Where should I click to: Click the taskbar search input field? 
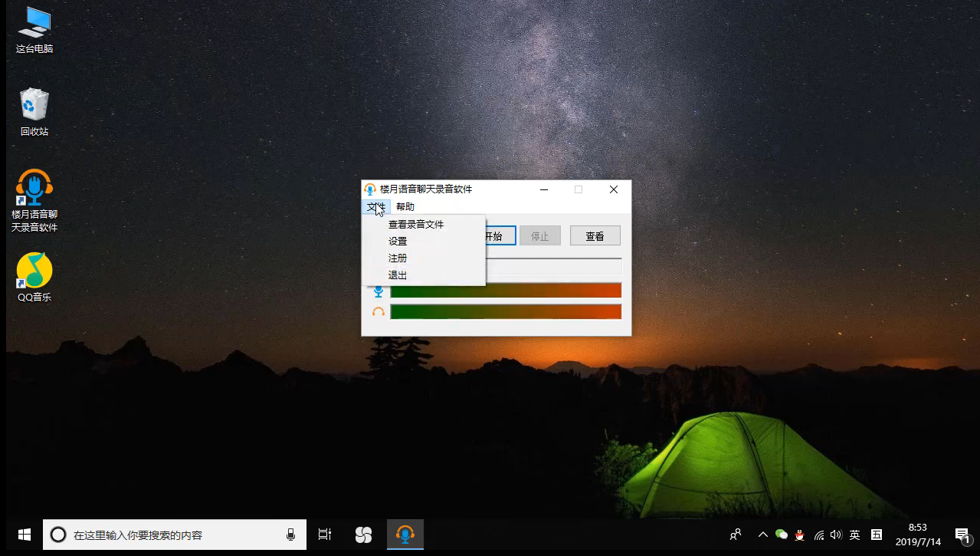[x=175, y=535]
